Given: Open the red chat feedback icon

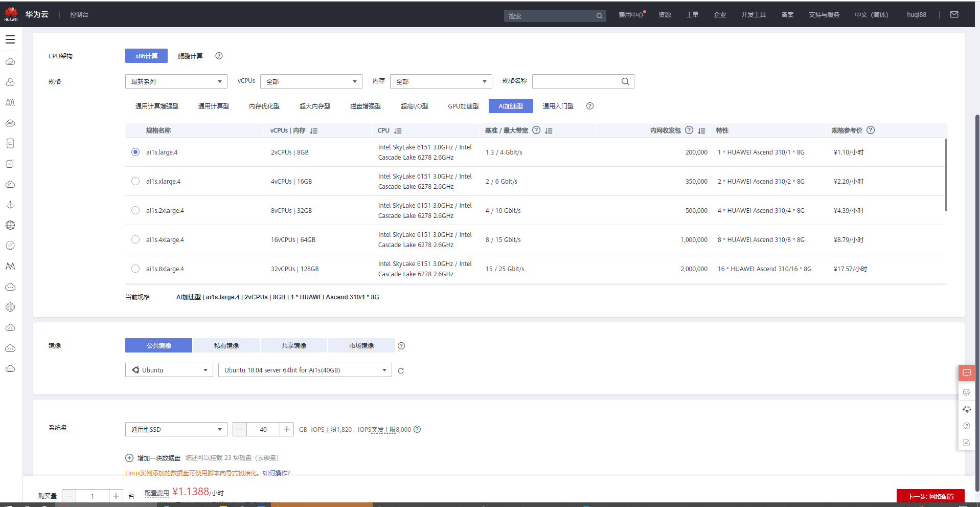Looking at the screenshot, I should click(x=967, y=373).
